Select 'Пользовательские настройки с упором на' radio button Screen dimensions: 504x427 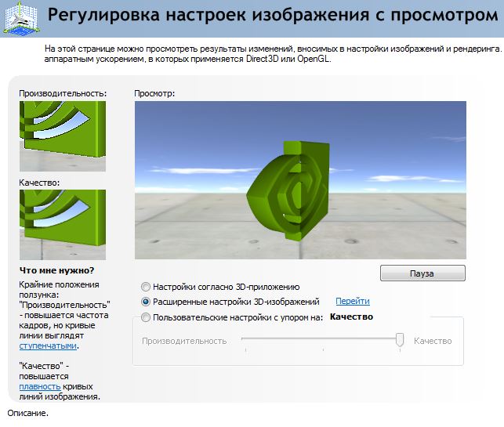[x=146, y=317]
